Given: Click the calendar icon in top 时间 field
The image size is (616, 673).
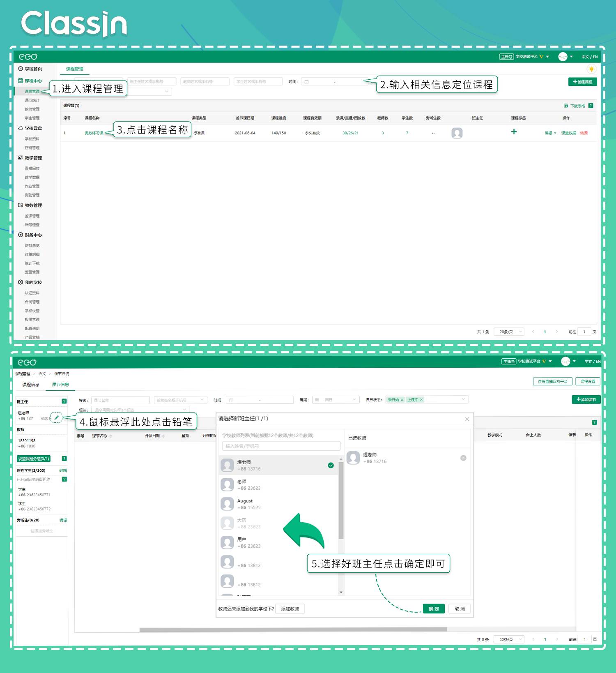Looking at the screenshot, I should click(306, 82).
